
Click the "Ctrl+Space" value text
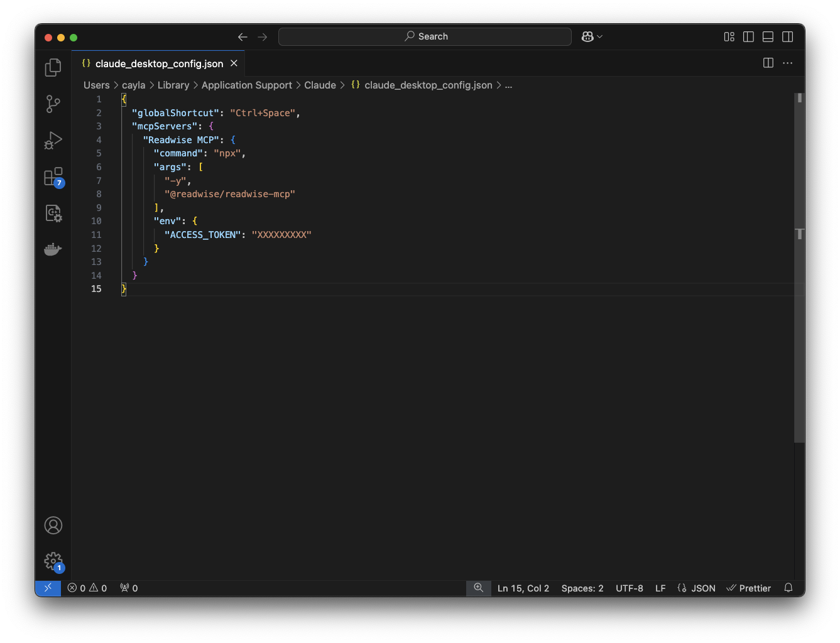[x=263, y=113]
